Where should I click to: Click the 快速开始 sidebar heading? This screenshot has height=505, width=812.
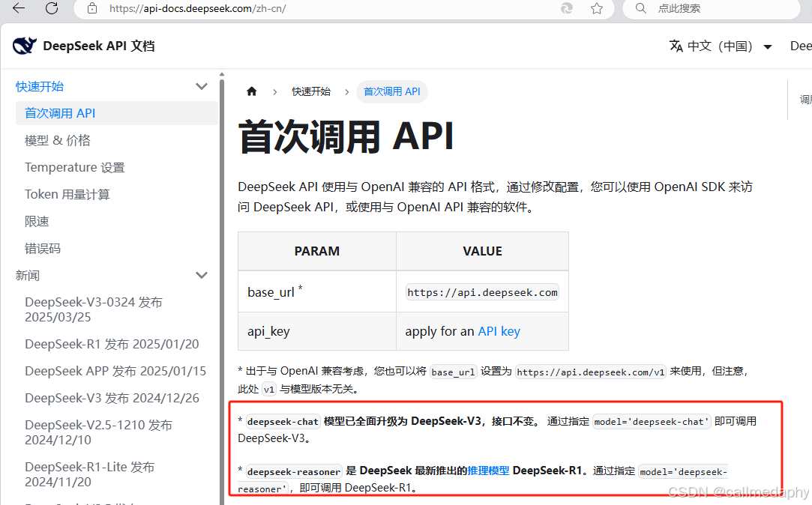pyautogui.click(x=39, y=86)
